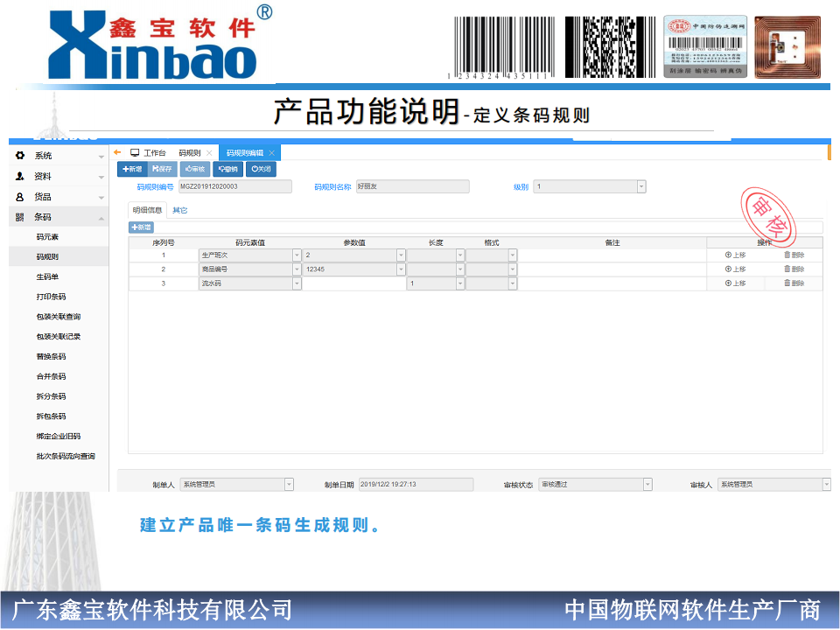Viewport: 840px width, 630px height.
Task: Open 打印条码 in the sidebar
Action: [x=52, y=297]
